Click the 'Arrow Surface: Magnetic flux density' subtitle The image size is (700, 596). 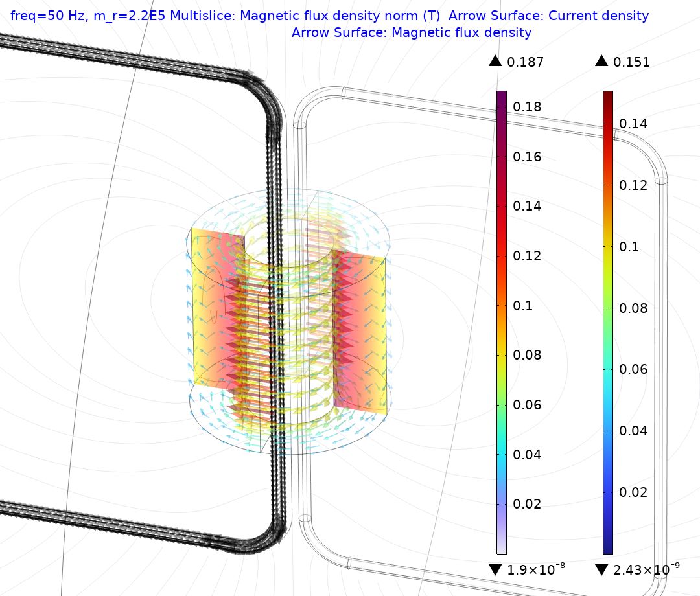(x=412, y=32)
